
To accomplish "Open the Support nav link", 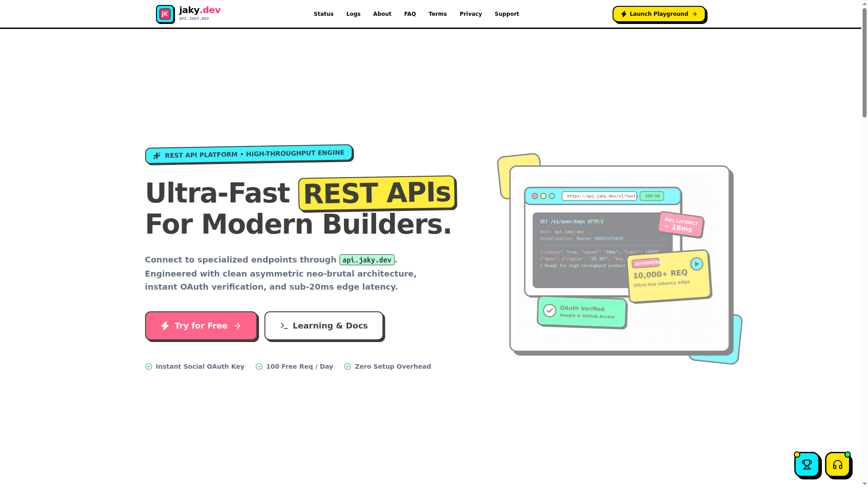I will (507, 14).
